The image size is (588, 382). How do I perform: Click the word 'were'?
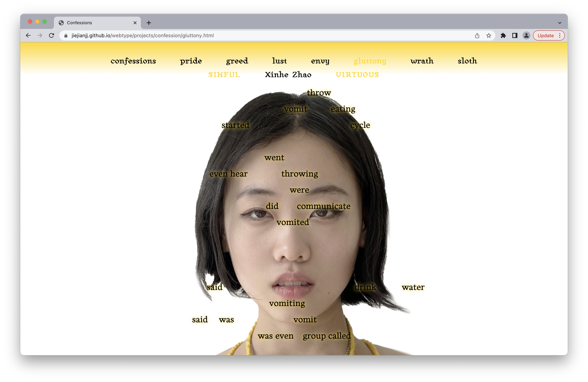tap(299, 190)
